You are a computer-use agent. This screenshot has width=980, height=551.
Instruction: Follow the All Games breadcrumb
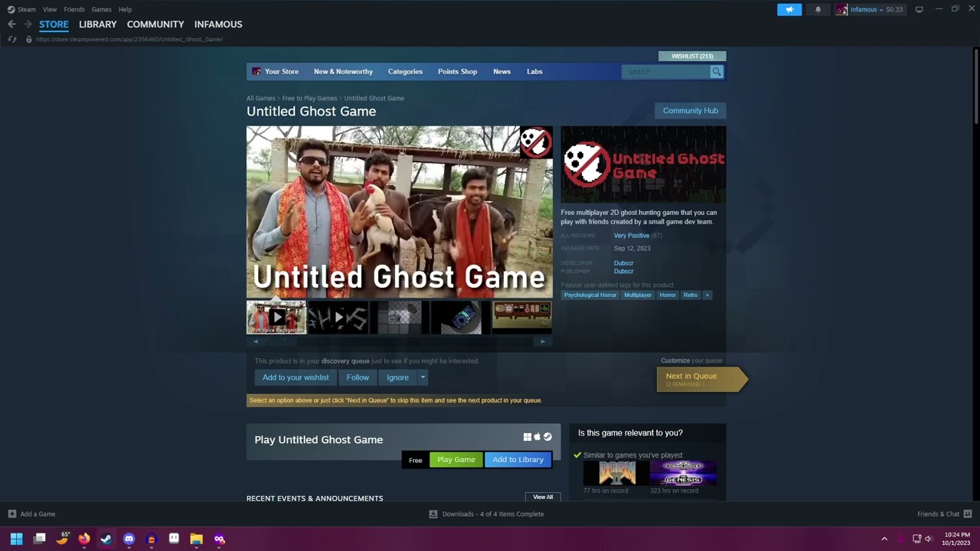click(260, 98)
